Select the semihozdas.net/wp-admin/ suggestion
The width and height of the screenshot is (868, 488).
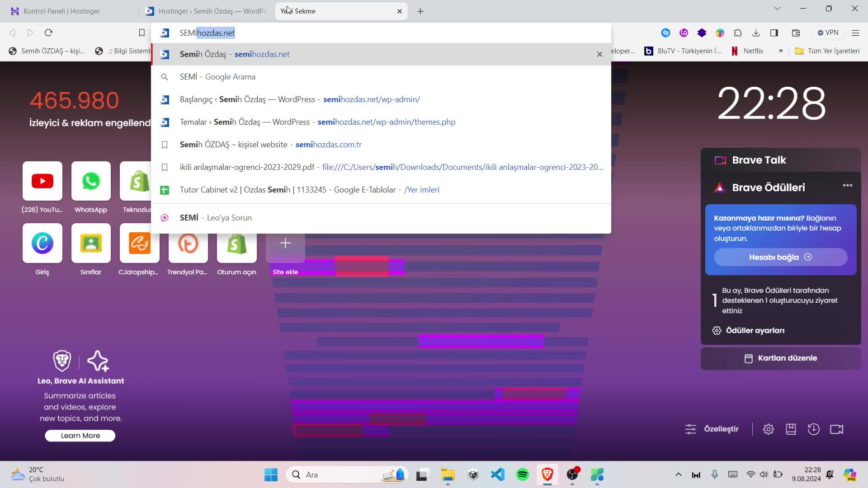[x=381, y=99]
